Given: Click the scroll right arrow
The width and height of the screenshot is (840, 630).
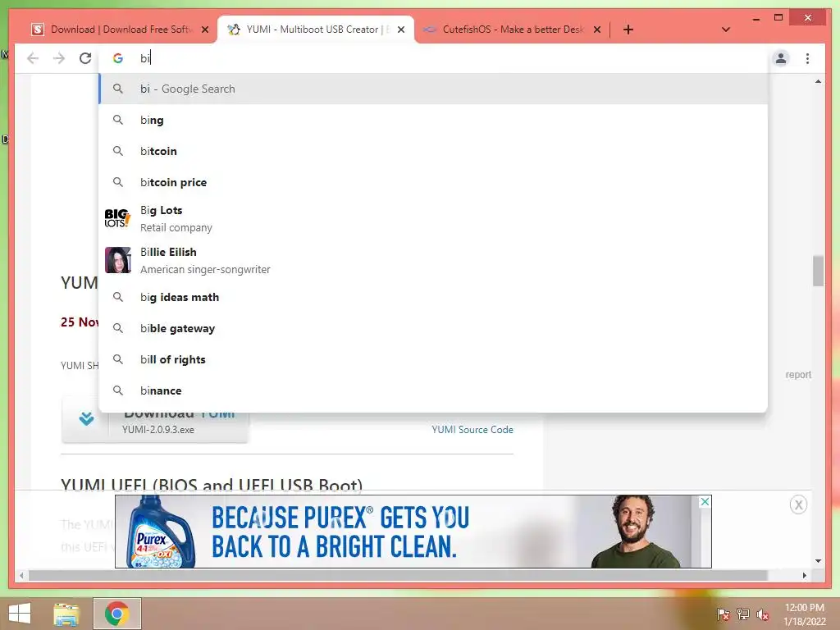Looking at the screenshot, I should (x=805, y=575).
